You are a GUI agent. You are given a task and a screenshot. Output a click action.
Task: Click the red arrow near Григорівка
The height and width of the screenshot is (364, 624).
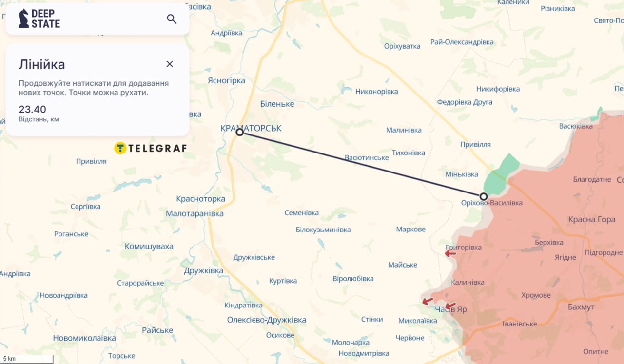[450, 253]
